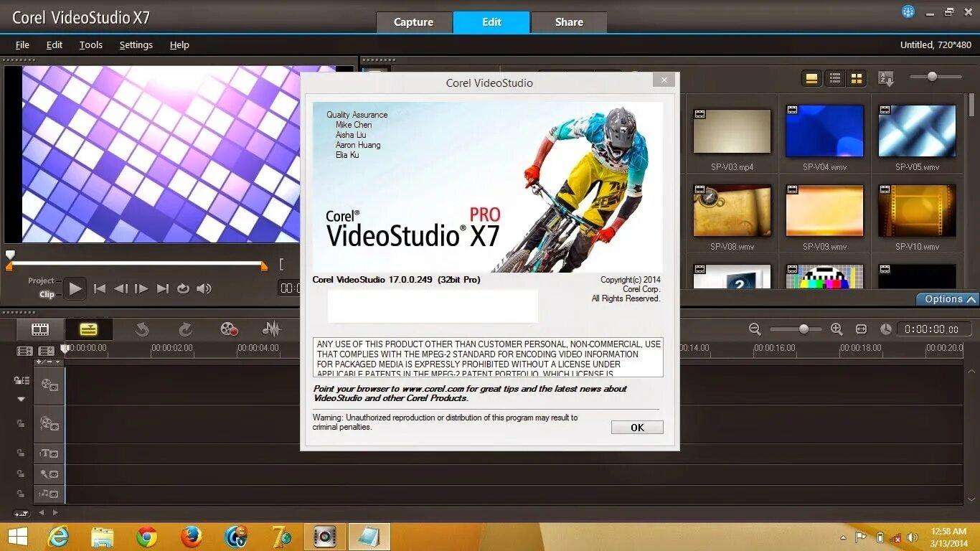Show library titles view icon

(x=812, y=79)
